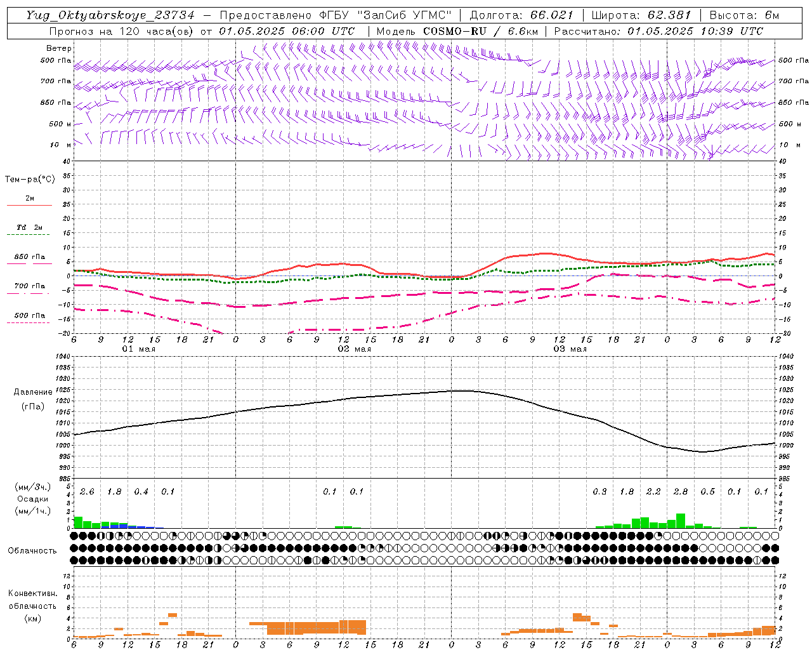Screen dimensions: 812x650
Task: Click the (мм/1ч.) precipitation unit label
Action: pyautogui.click(x=33, y=511)
